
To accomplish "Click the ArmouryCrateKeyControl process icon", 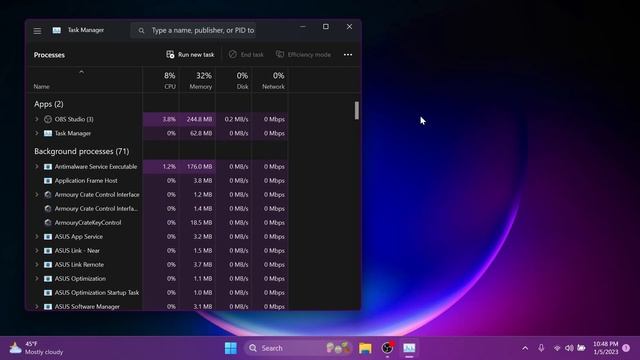I will (48, 222).
